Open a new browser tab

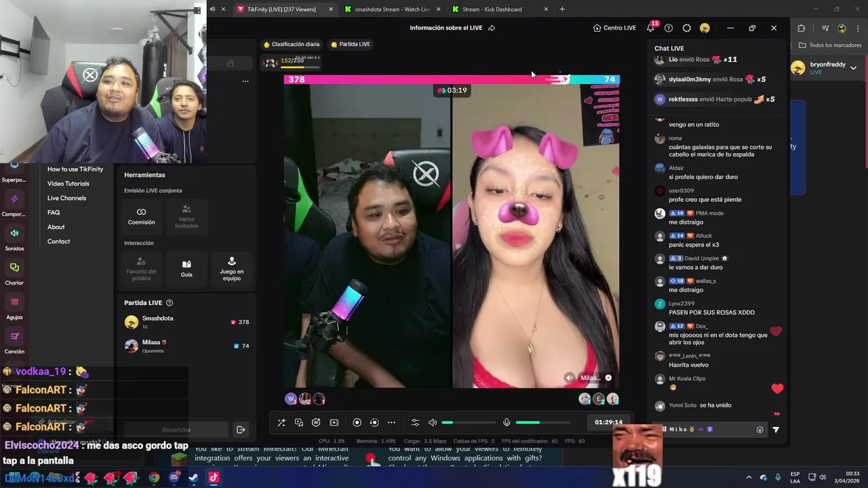click(x=562, y=9)
